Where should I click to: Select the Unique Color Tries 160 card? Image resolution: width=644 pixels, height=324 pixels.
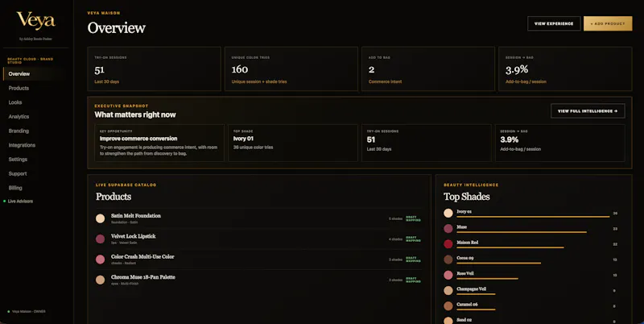point(291,69)
